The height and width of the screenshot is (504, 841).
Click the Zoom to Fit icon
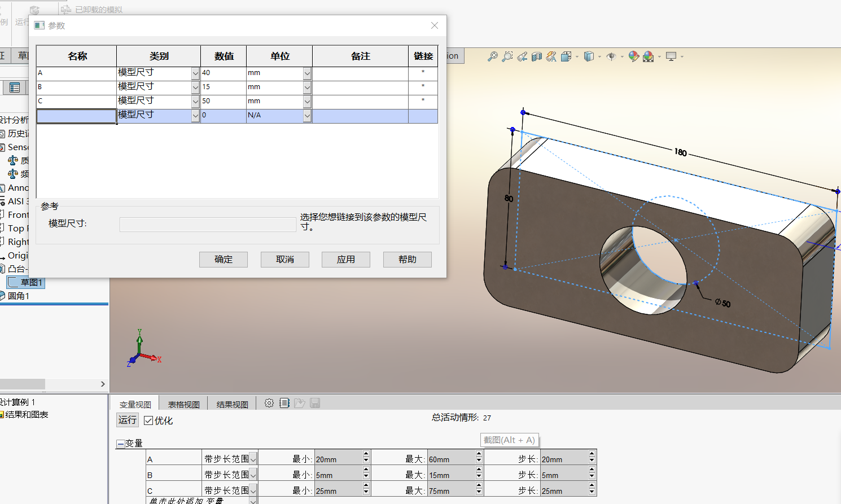click(493, 56)
